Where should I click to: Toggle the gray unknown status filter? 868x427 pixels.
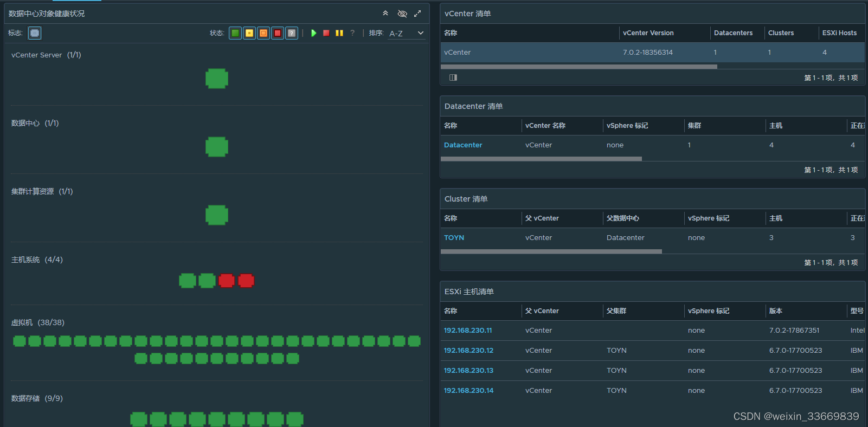pyautogui.click(x=292, y=33)
